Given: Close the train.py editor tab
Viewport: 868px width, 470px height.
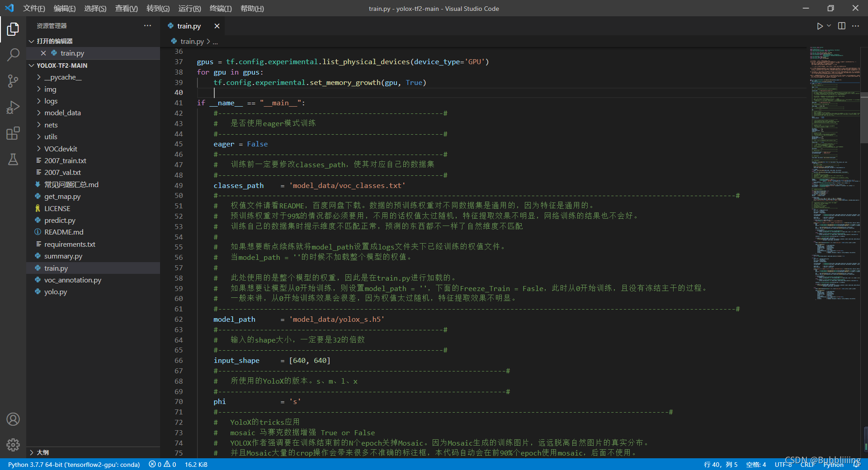Looking at the screenshot, I should click(217, 26).
